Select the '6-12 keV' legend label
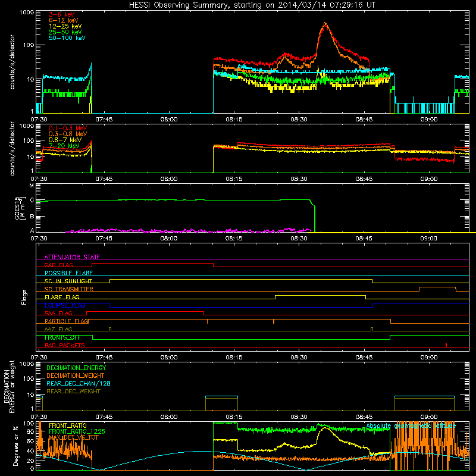The image size is (476, 476). (64, 20)
